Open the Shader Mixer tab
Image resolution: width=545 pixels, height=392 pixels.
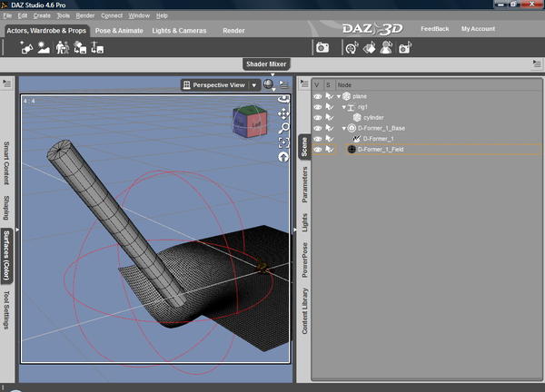(266, 64)
